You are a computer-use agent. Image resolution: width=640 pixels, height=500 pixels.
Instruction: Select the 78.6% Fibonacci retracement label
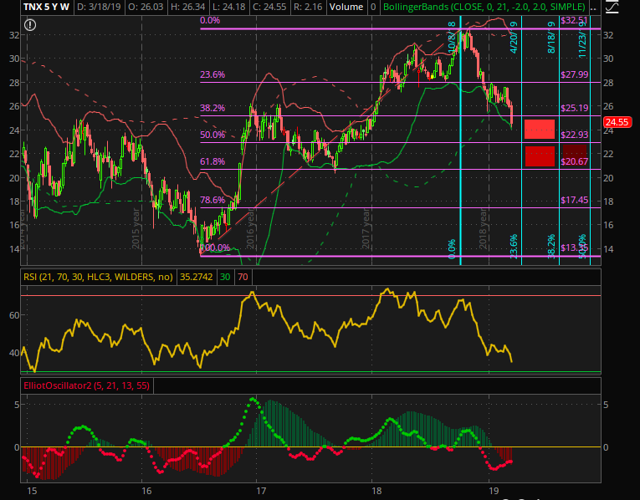[x=212, y=200]
